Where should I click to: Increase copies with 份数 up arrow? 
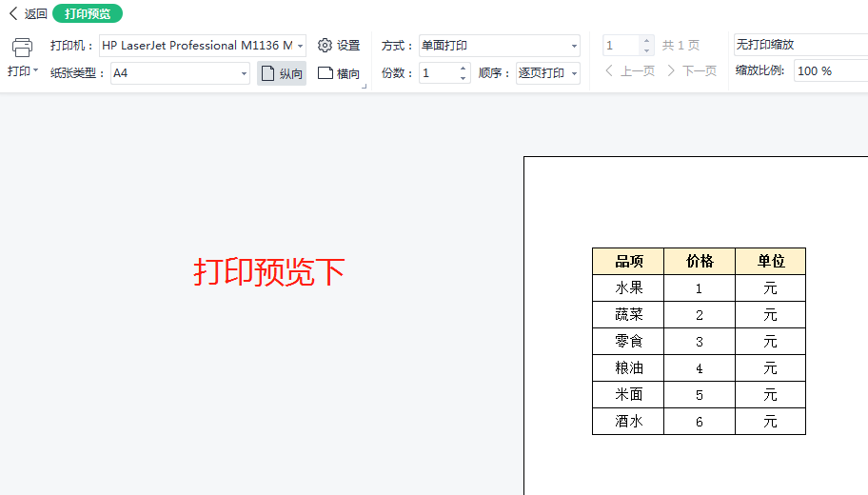464,69
